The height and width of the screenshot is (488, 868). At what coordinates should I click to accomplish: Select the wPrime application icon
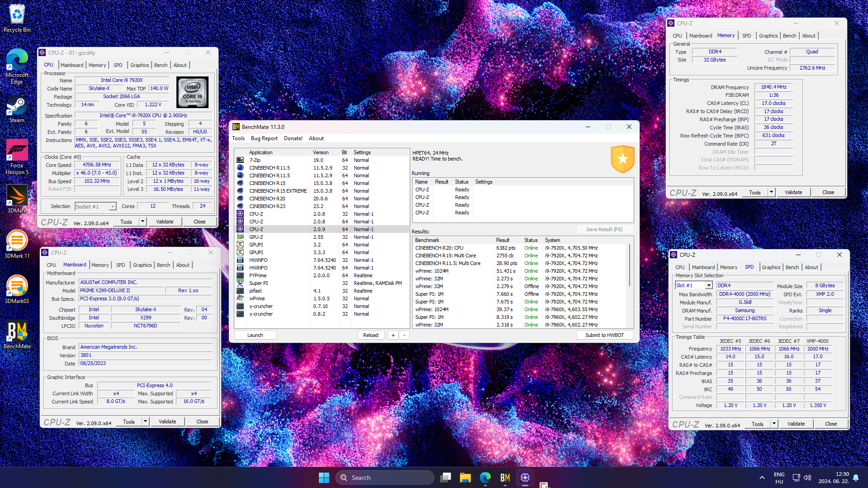click(x=240, y=298)
